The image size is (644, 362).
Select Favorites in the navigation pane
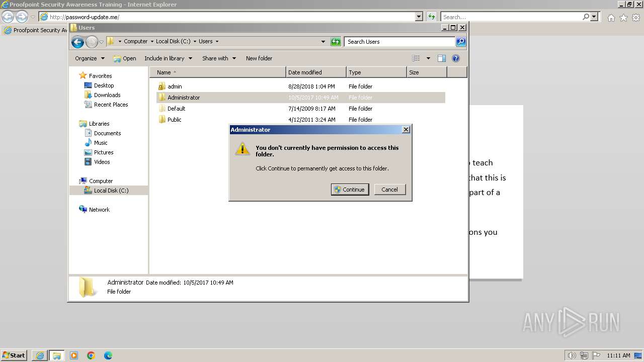[96, 76]
